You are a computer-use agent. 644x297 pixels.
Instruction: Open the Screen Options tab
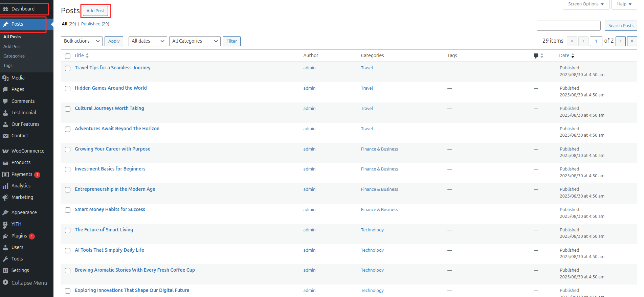585,4
